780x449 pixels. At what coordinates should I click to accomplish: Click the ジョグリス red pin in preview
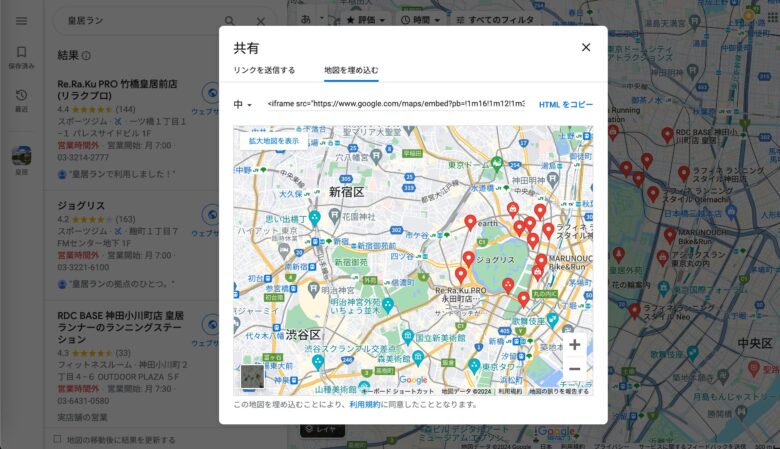point(468,259)
